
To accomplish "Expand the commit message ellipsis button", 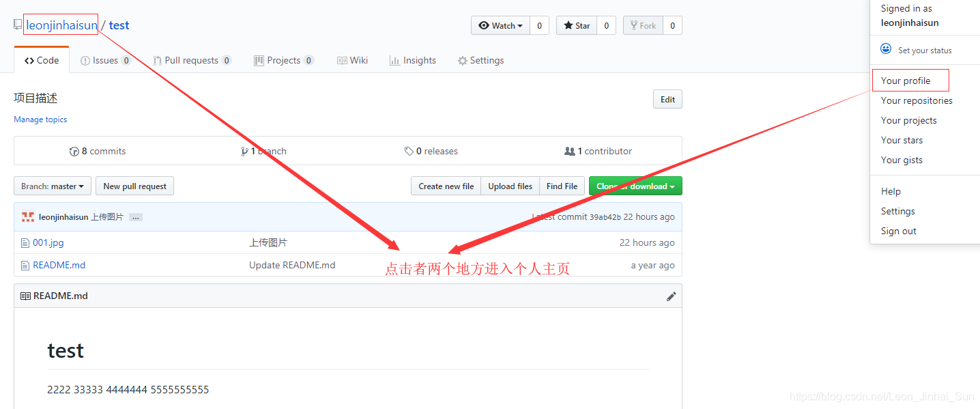I will point(136,217).
